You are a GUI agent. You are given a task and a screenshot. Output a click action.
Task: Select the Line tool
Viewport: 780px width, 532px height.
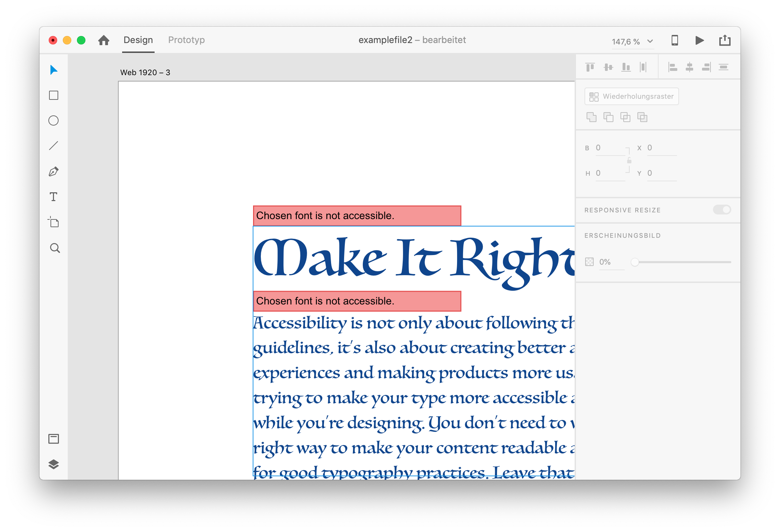54,146
